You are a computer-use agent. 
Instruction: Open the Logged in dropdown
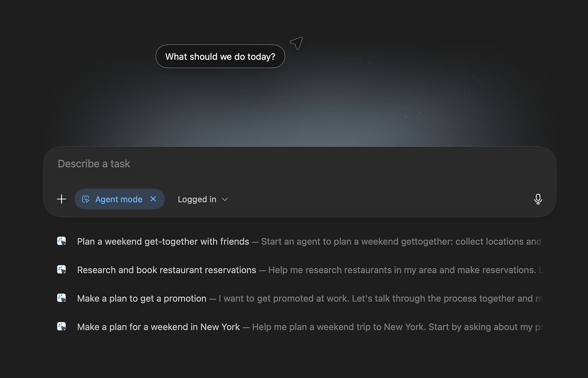[203, 199]
